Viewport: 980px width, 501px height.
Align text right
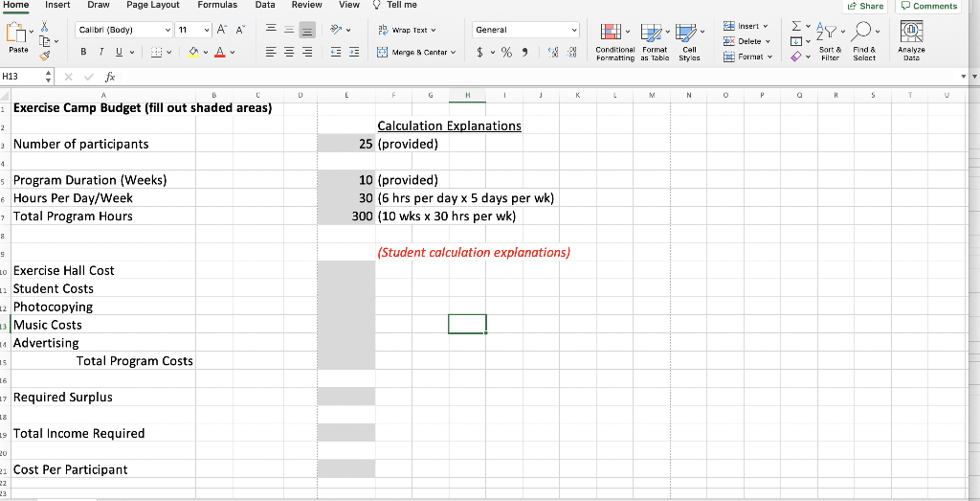pos(307,53)
